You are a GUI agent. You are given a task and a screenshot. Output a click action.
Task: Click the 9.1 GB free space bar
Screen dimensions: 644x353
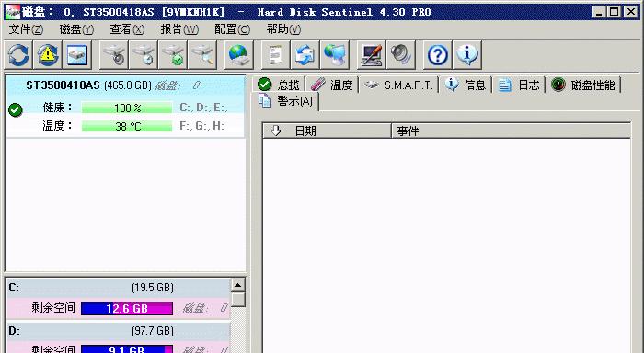point(127,349)
